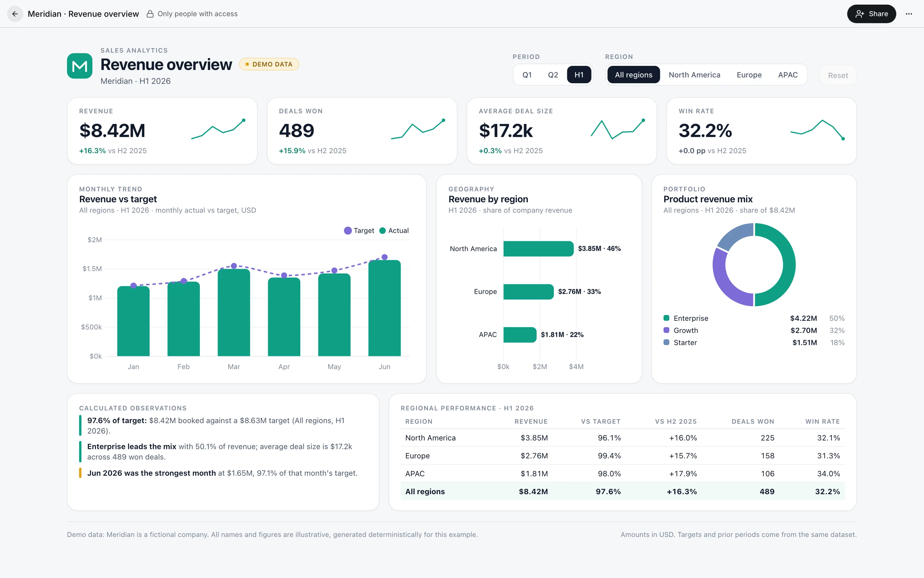The image size is (924, 578).
Task: Click the Jun bar in revenue chart
Action: point(384,308)
